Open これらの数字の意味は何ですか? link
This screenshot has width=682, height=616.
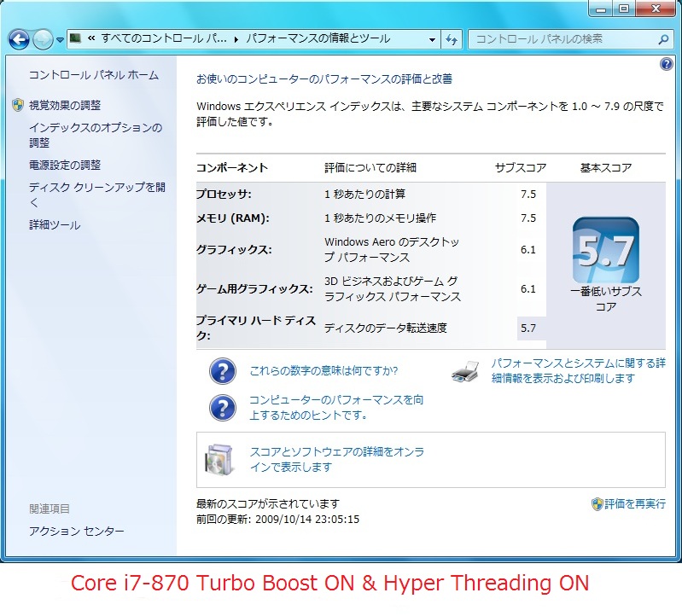[324, 371]
